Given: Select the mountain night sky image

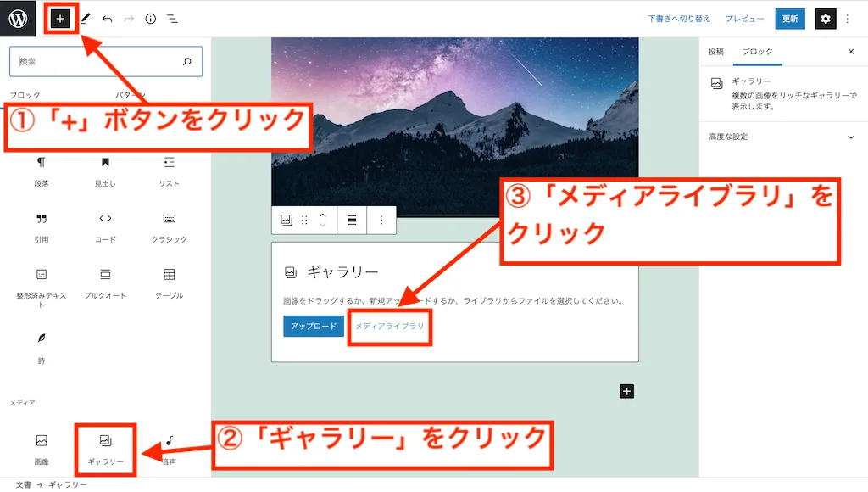Looking at the screenshot, I should coord(454,127).
